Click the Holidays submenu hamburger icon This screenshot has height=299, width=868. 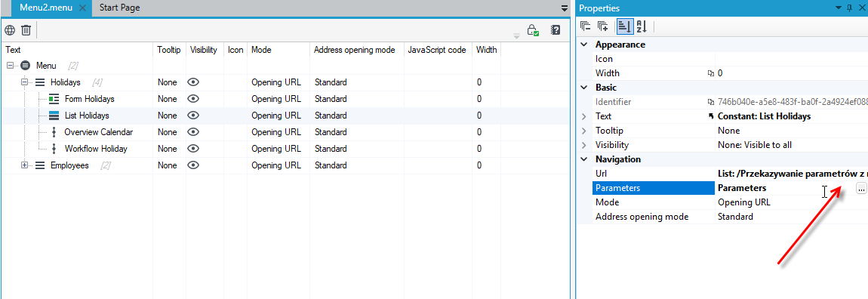[x=40, y=82]
